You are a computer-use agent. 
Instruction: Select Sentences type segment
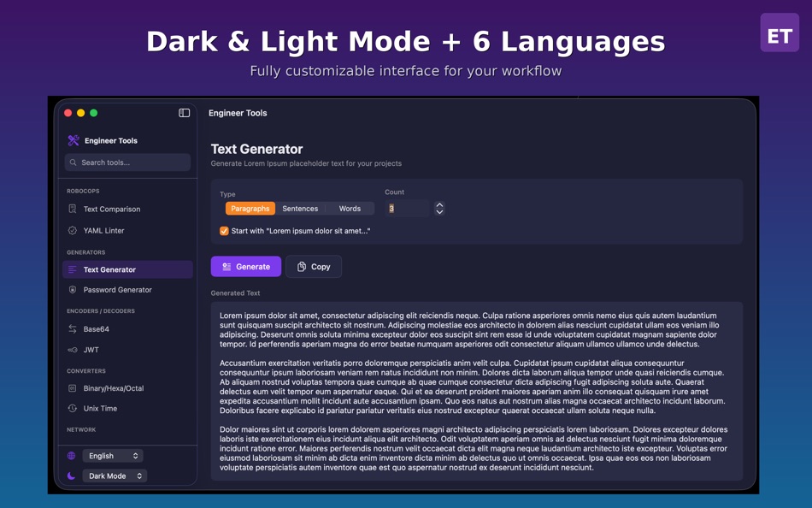(300, 209)
